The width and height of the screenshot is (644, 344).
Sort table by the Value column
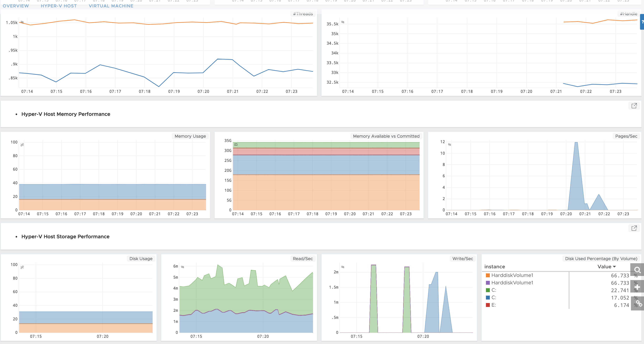607,267
